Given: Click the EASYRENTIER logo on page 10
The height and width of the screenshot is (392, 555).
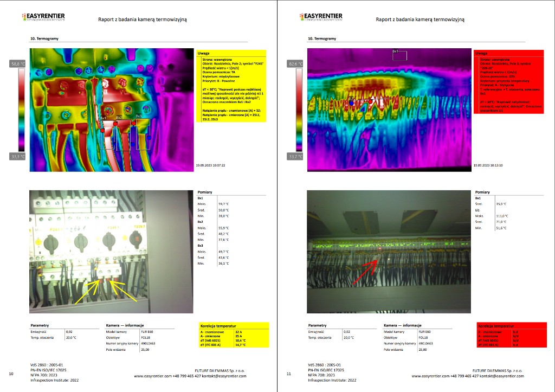Looking at the screenshot, I should pyautogui.click(x=43, y=17).
